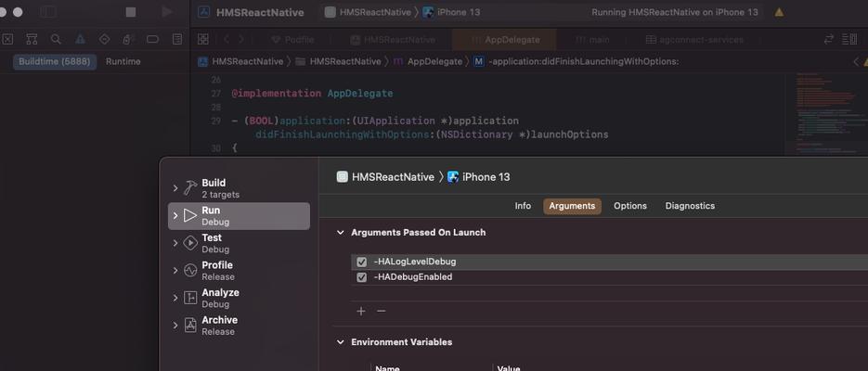
Task: Click the editor swap arrows icon
Action: pyautogui.click(x=829, y=39)
